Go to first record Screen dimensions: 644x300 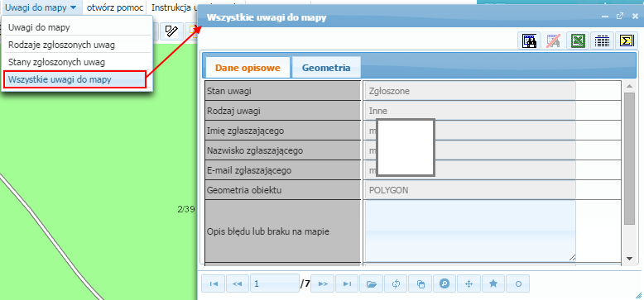coord(214,283)
